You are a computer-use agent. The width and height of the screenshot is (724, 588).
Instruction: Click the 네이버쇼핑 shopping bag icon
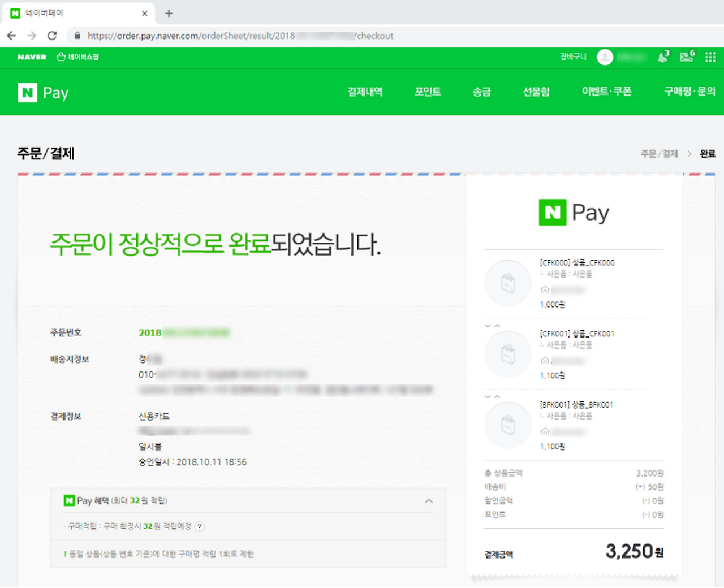coord(60,57)
